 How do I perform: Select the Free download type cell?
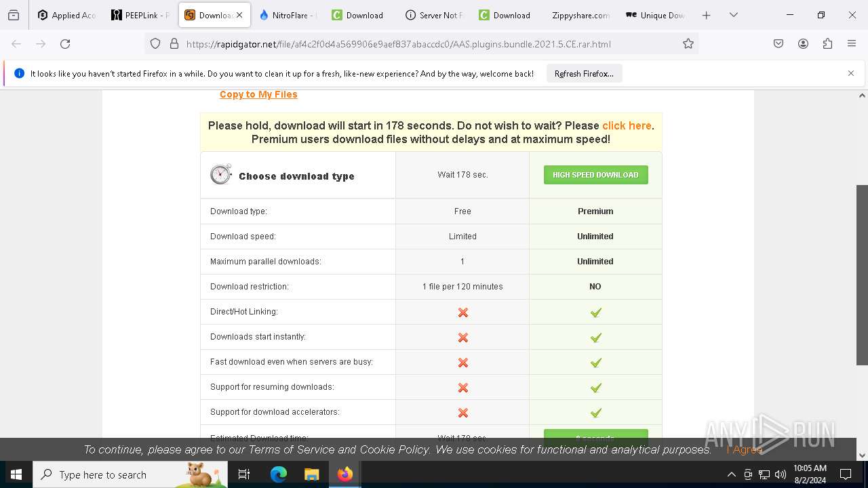pyautogui.click(x=462, y=211)
